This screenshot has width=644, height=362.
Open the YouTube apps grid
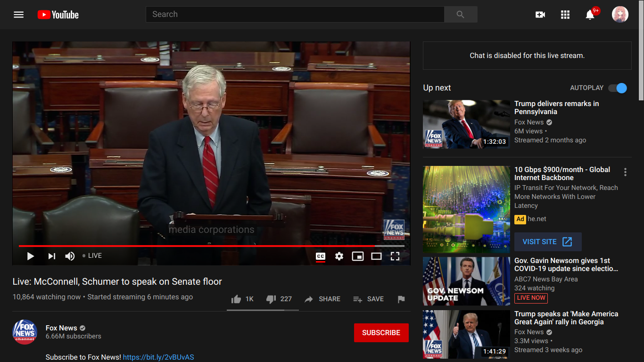[x=565, y=15]
